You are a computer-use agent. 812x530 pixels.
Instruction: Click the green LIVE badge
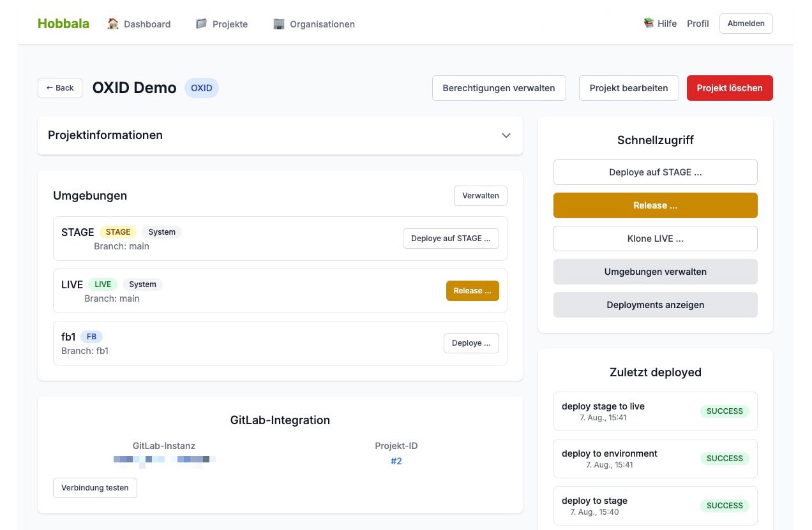pyautogui.click(x=103, y=284)
